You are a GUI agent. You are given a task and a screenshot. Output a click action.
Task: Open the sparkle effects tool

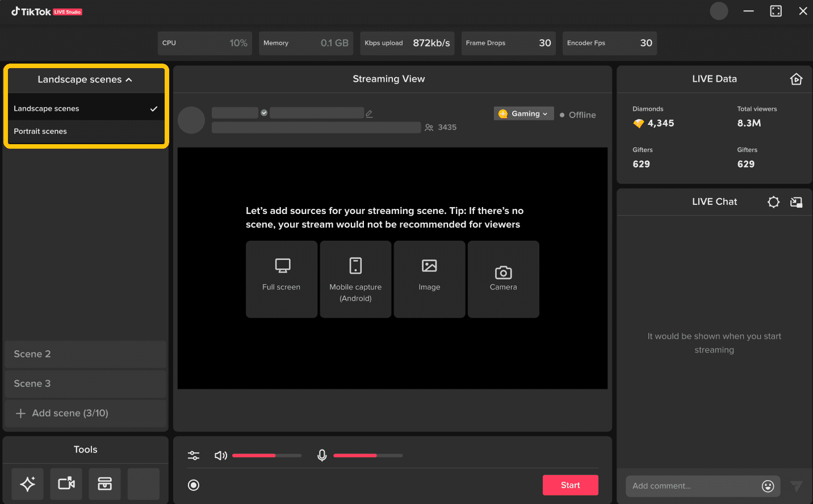pyautogui.click(x=27, y=484)
